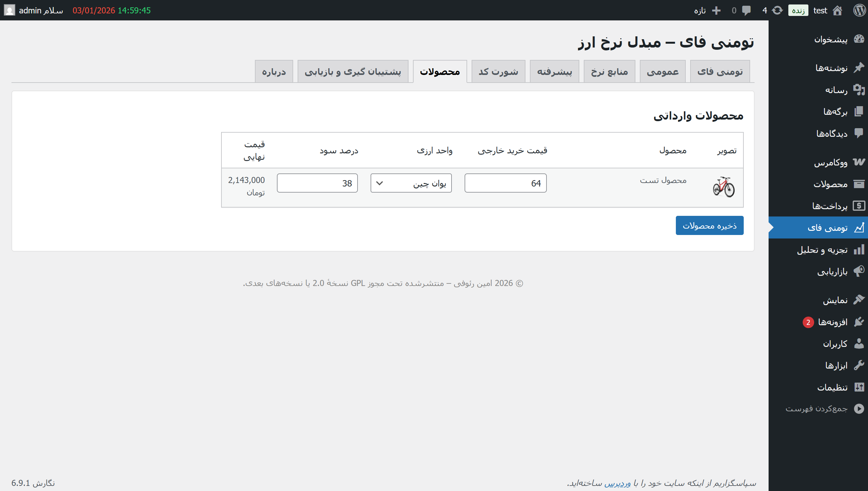Click the profit percent input showing 38
This screenshot has height=491, width=868.
(317, 183)
